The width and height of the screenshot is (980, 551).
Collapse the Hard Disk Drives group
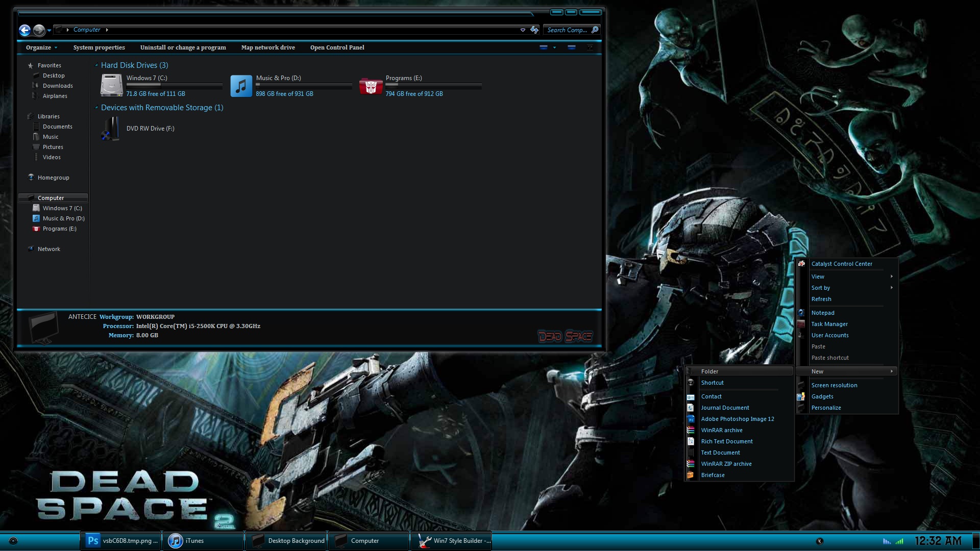point(96,65)
